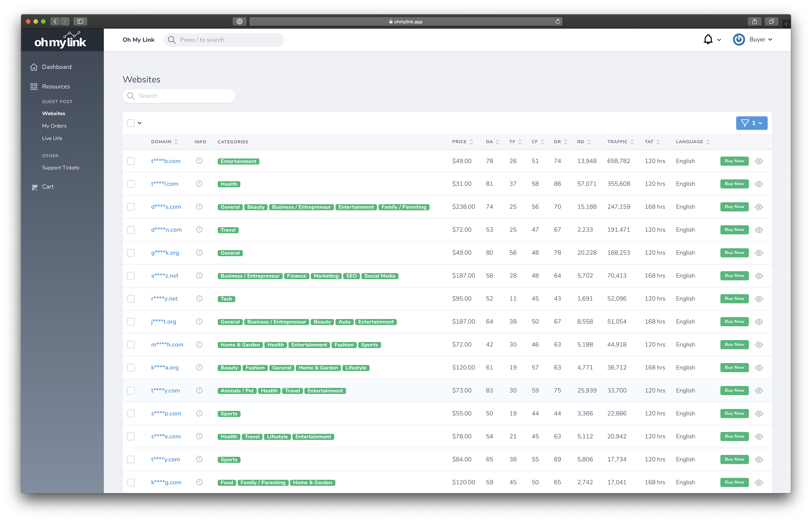This screenshot has width=812, height=521.
Task: Click the info icon for g****k.org
Action: 199,253
